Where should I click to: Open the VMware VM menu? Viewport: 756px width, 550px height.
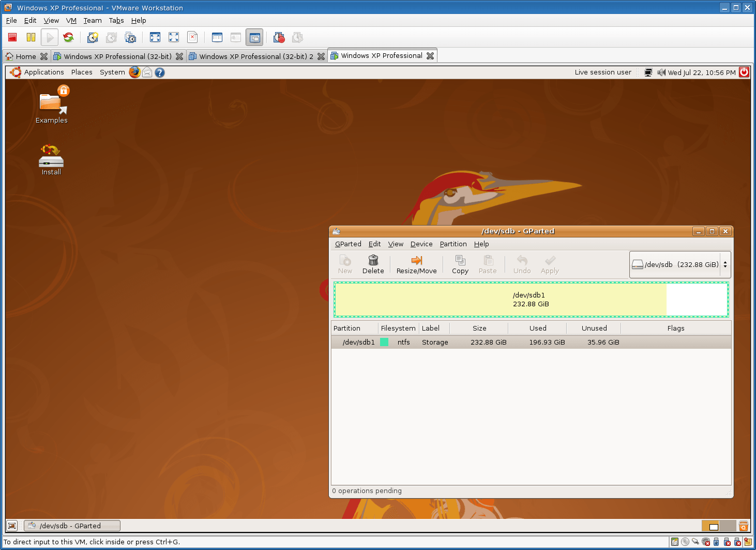[x=71, y=21]
